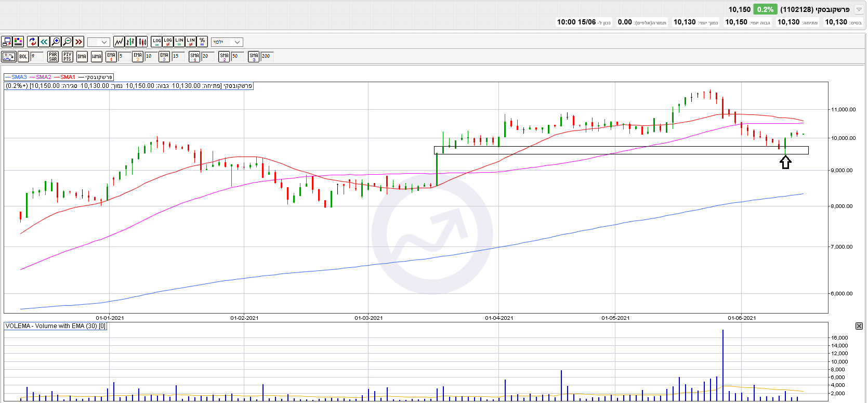868x403 pixels.
Task: Toggle the SMA 3 moving average
Action: pos(254,56)
